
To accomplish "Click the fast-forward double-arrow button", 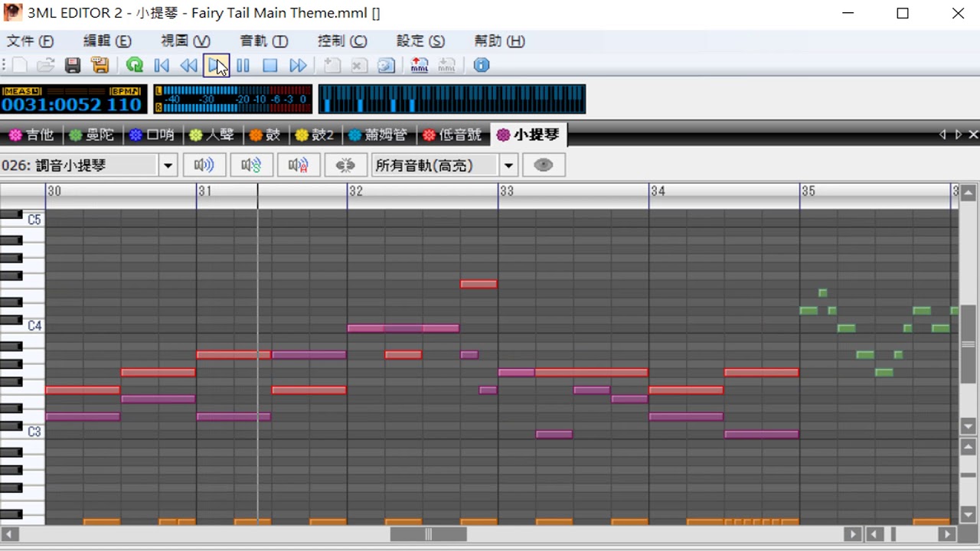I will pos(298,66).
